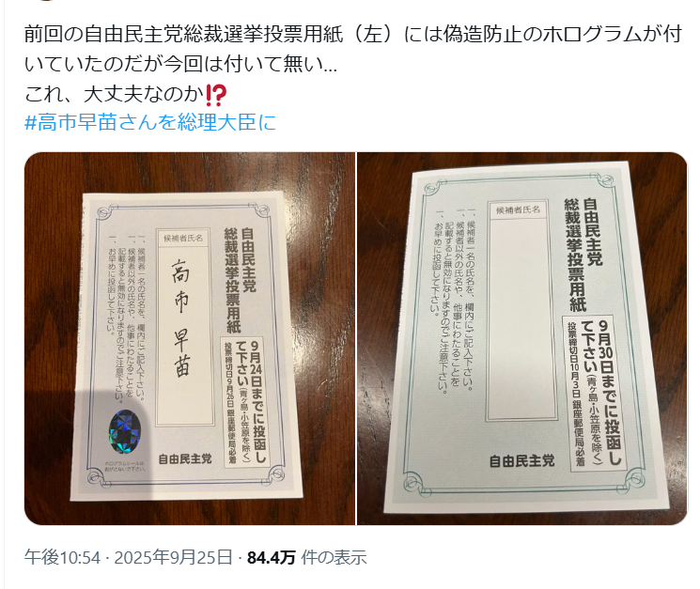Click the empty candidate name box on right ballot
Image resolution: width=700 pixels, height=589 pixels.
click(521, 317)
